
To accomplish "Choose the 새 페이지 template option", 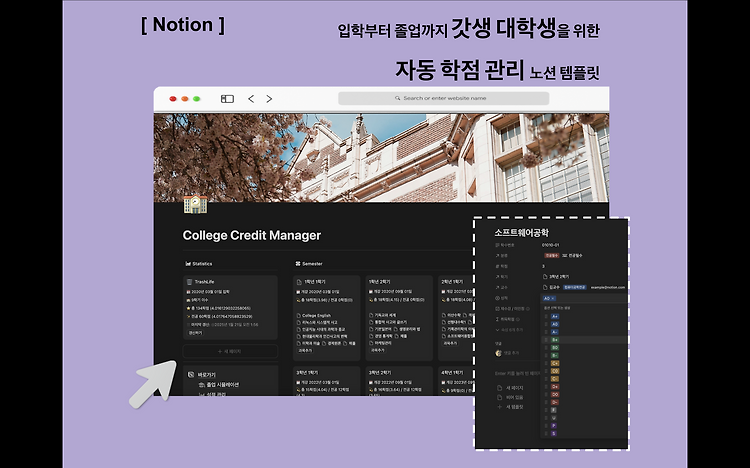I will click(510, 388).
